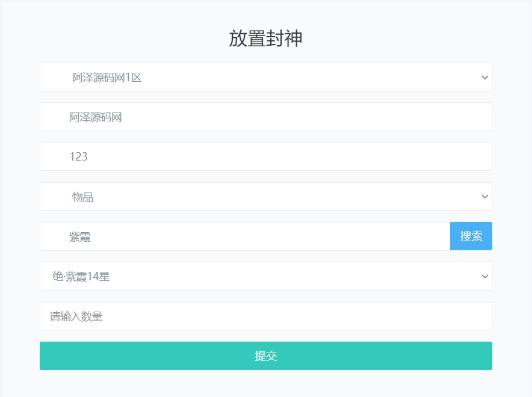
Task: Click the 物品 text in the type selector
Action: (82, 197)
